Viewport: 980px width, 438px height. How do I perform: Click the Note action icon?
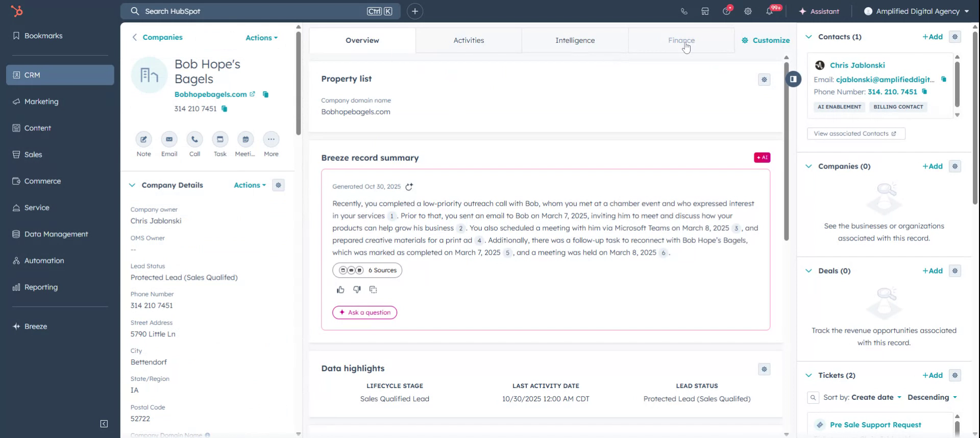click(143, 139)
